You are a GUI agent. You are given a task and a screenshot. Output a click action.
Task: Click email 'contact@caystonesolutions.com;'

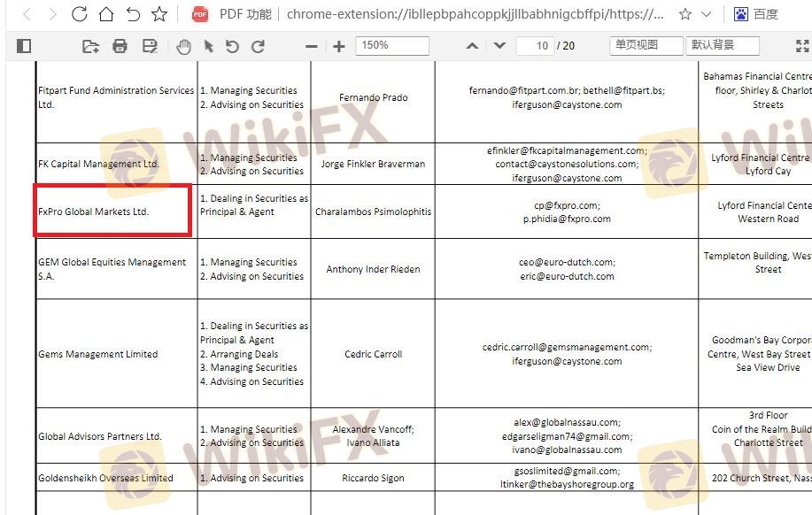click(567, 164)
